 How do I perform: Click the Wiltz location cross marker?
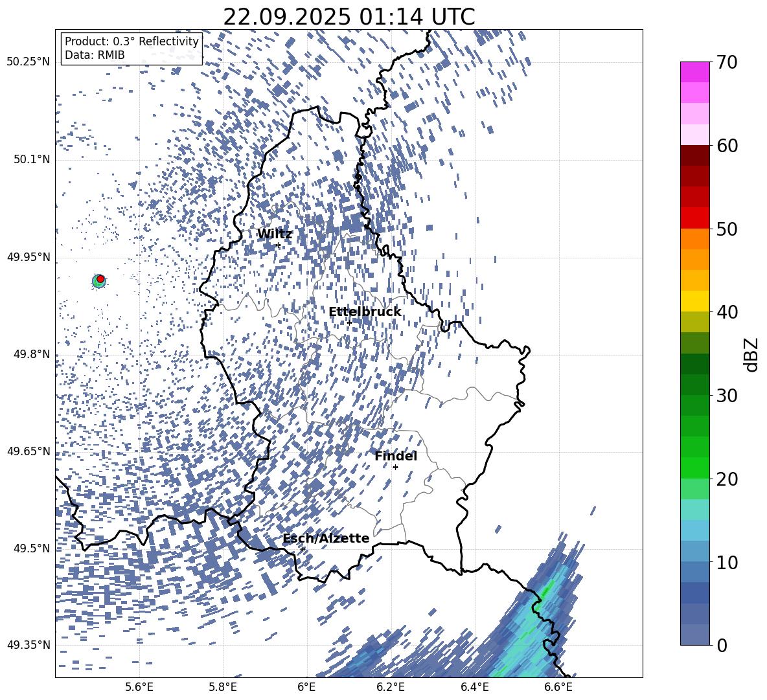point(279,245)
